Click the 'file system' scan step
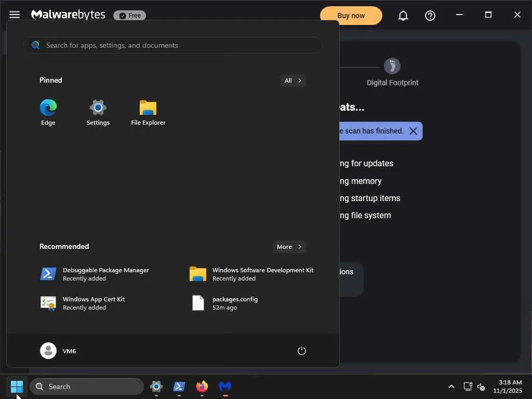 365,216
